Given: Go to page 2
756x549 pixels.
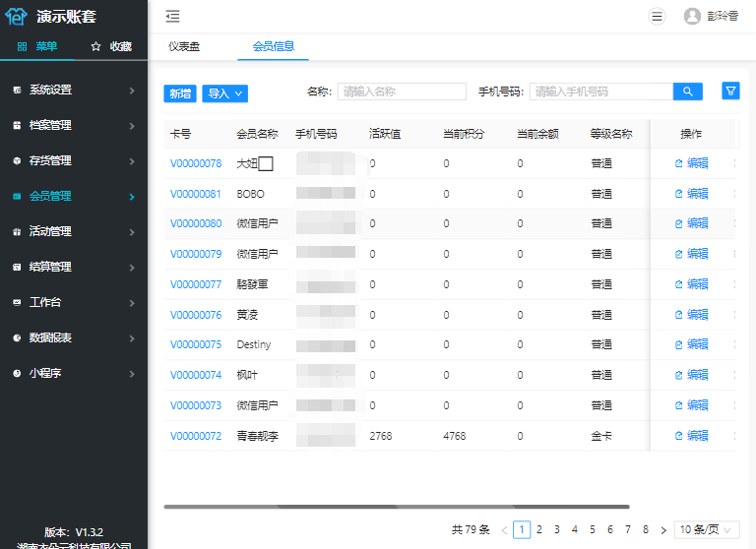Looking at the screenshot, I should (x=539, y=529).
